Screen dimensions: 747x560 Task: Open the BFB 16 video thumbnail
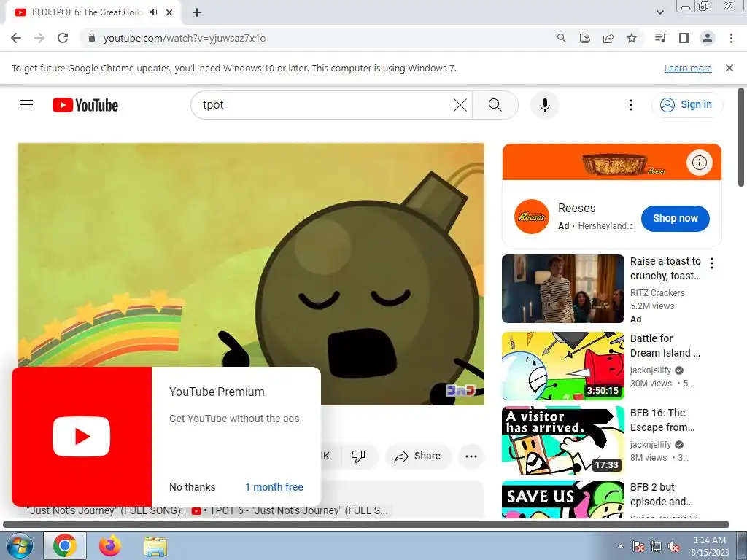[563, 440]
